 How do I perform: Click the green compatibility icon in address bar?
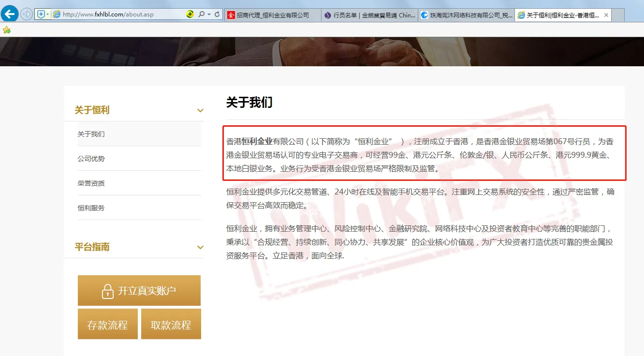coord(190,15)
